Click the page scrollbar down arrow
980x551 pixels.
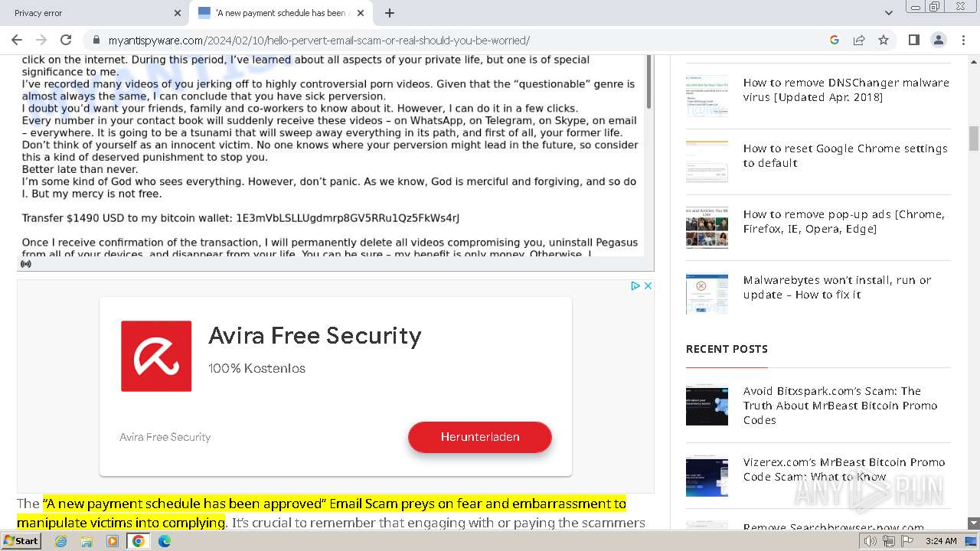pos(974,523)
